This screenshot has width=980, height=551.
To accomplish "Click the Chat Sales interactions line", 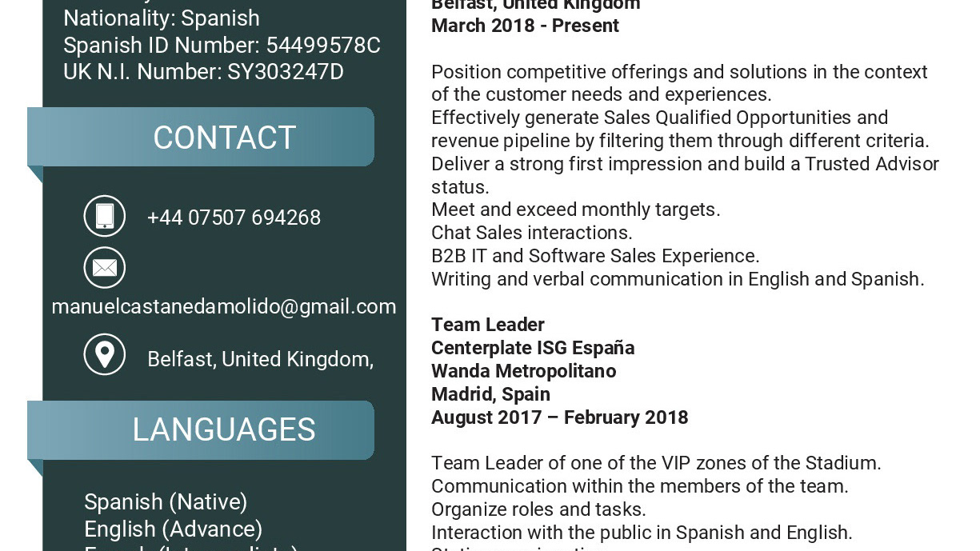I will [532, 233].
